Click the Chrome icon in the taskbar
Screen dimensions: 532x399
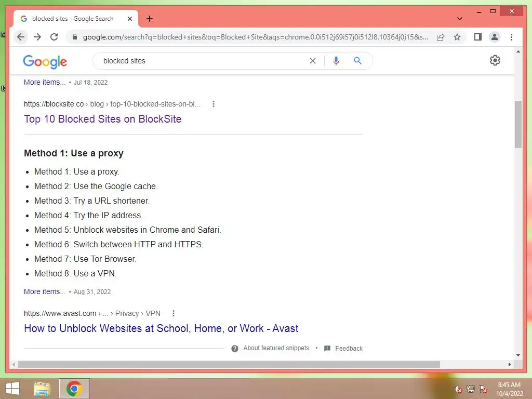click(74, 389)
